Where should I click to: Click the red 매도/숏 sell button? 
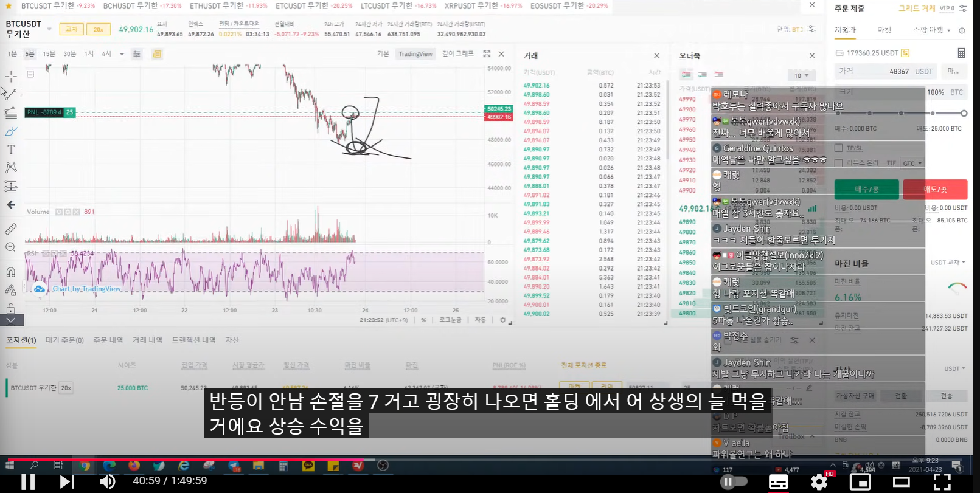[935, 189]
